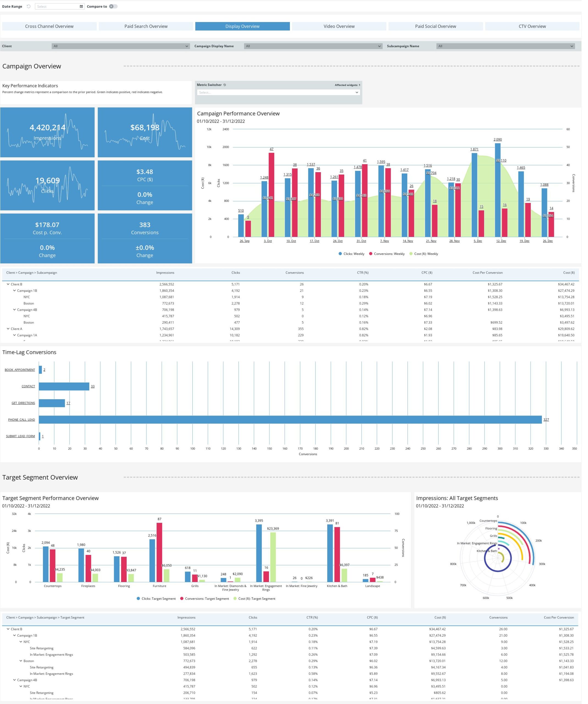This screenshot has height=704, width=588.
Task: Open the Metric Switcher select dropdown
Action: point(279,92)
